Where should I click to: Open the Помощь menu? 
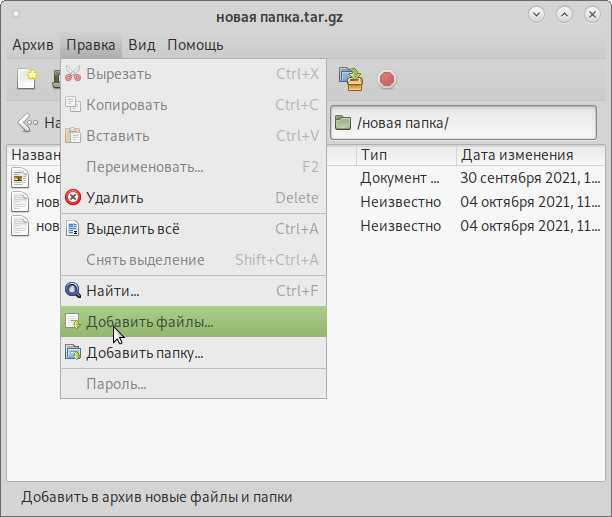[195, 45]
